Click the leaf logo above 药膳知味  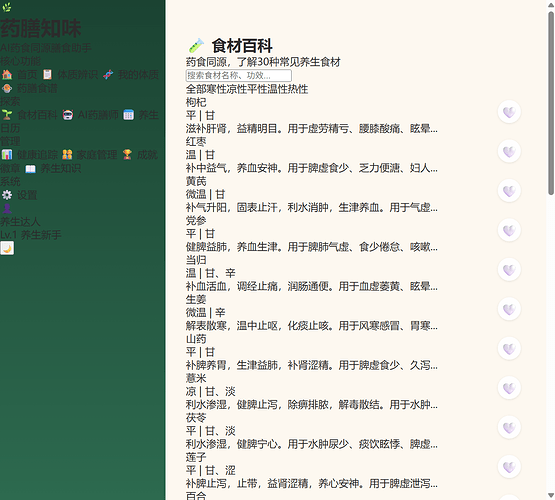click(7, 7)
